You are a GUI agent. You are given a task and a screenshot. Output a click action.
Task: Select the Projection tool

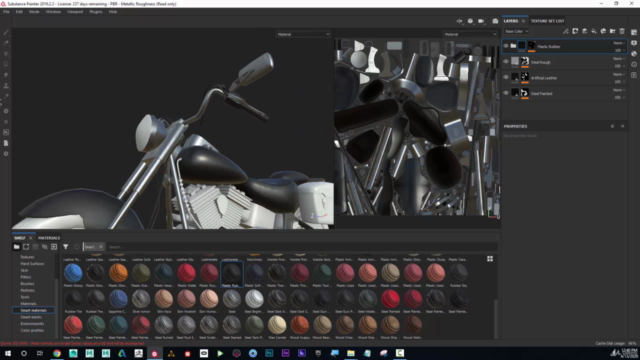click(x=6, y=53)
